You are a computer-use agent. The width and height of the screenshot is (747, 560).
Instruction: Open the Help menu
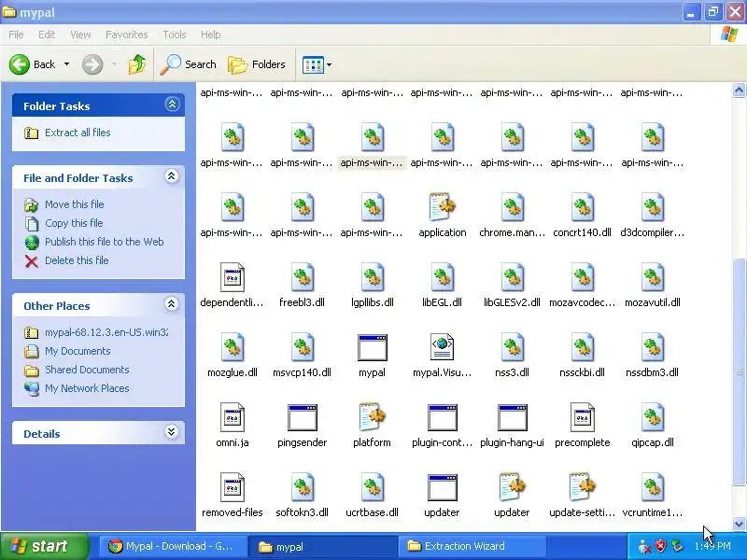[211, 35]
